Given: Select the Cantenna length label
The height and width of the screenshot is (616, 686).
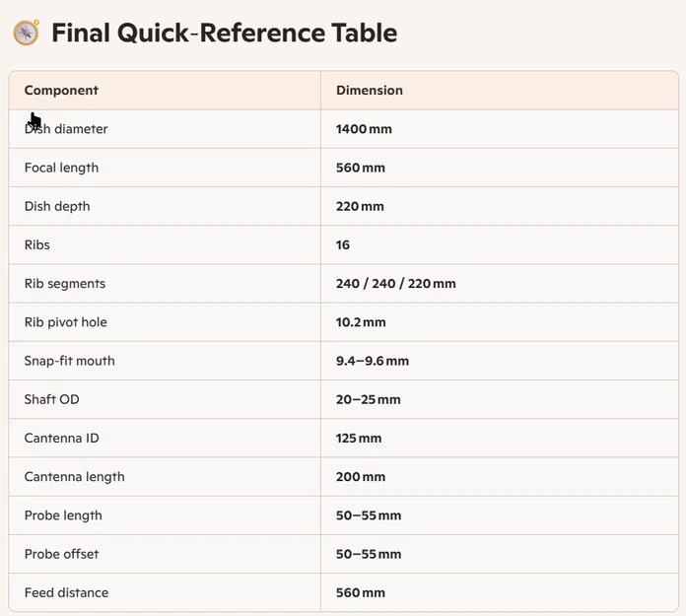Looking at the screenshot, I should (x=74, y=476).
